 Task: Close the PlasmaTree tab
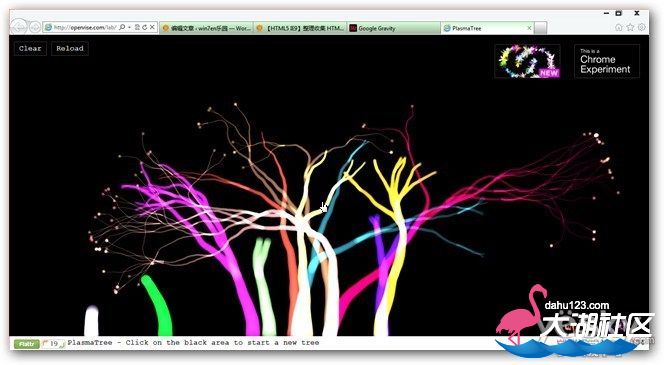click(x=529, y=28)
